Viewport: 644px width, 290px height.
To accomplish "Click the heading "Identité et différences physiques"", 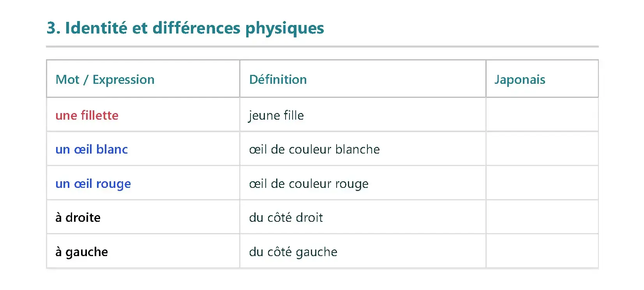I will (x=185, y=28).
